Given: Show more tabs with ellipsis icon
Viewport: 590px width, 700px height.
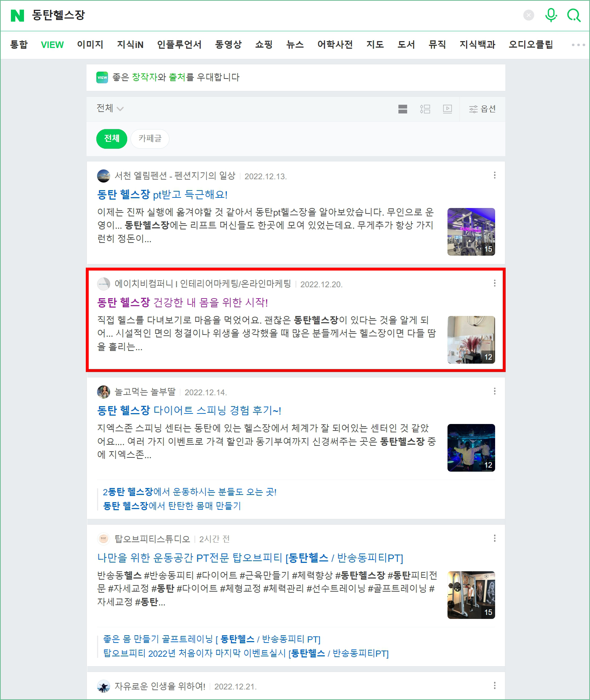Looking at the screenshot, I should pos(578,45).
